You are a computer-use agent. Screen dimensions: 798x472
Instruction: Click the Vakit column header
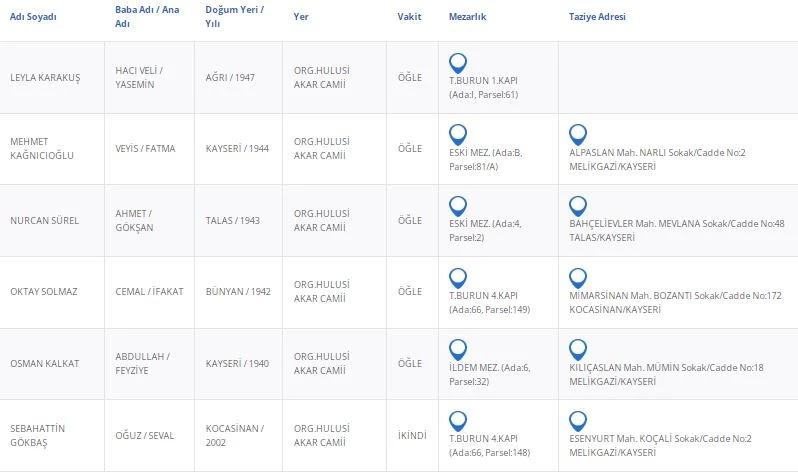tap(408, 17)
